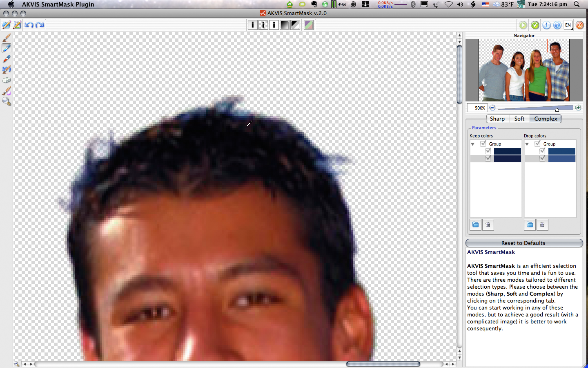Show image on transparent checker view mode
Screen dimensions: 588x368
[x=263, y=25]
